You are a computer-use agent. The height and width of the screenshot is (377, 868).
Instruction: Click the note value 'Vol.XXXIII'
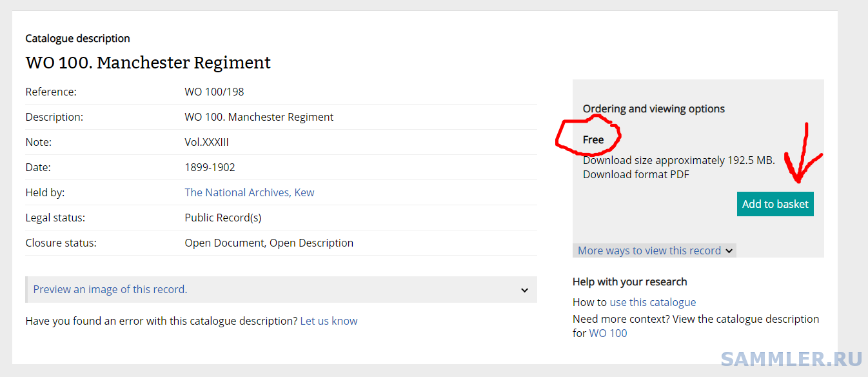click(206, 142)
